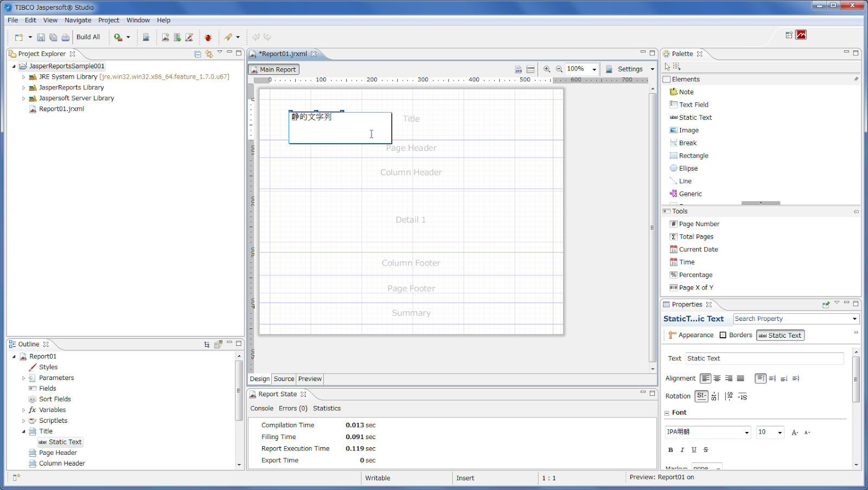The width and height of the screenshot is (868, 490).
Task: Select the Page X of Y tool
Action: coord(692,287)
